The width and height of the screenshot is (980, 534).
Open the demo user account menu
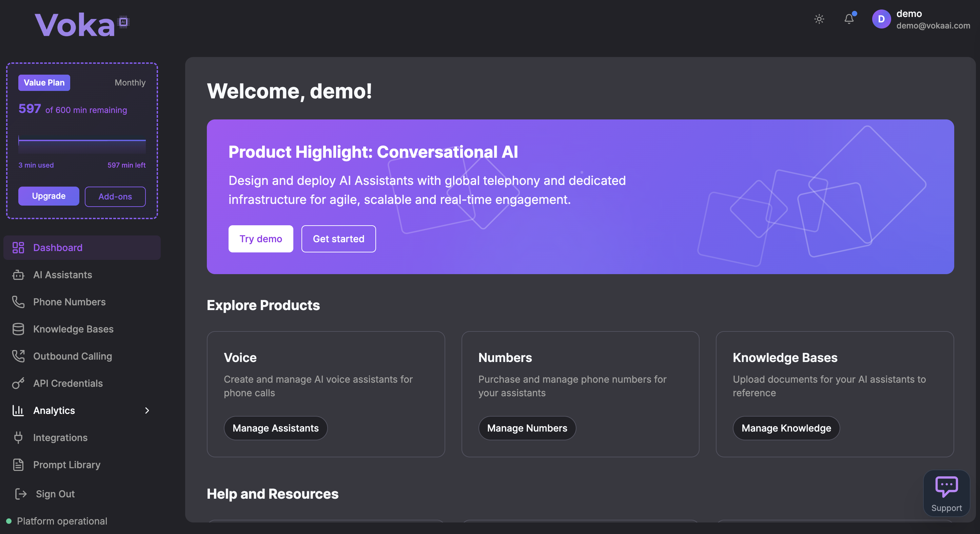click(920, 19)
